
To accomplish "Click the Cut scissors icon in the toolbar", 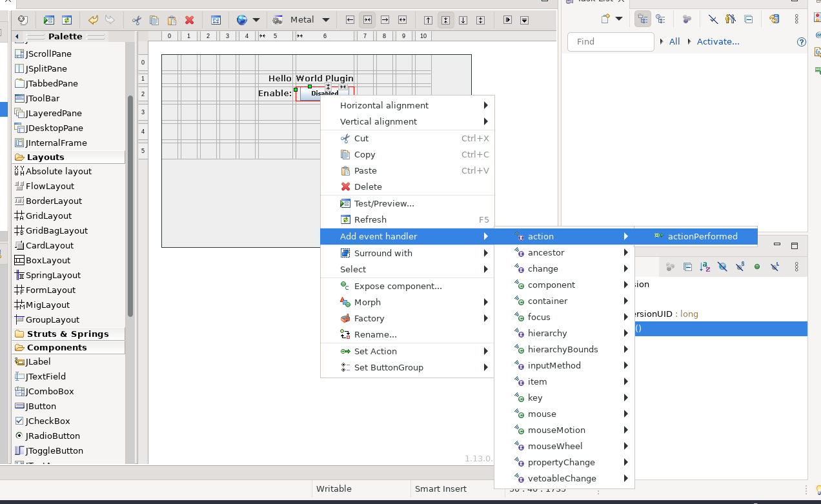I will pyautogui.click(x=136, y=20).
